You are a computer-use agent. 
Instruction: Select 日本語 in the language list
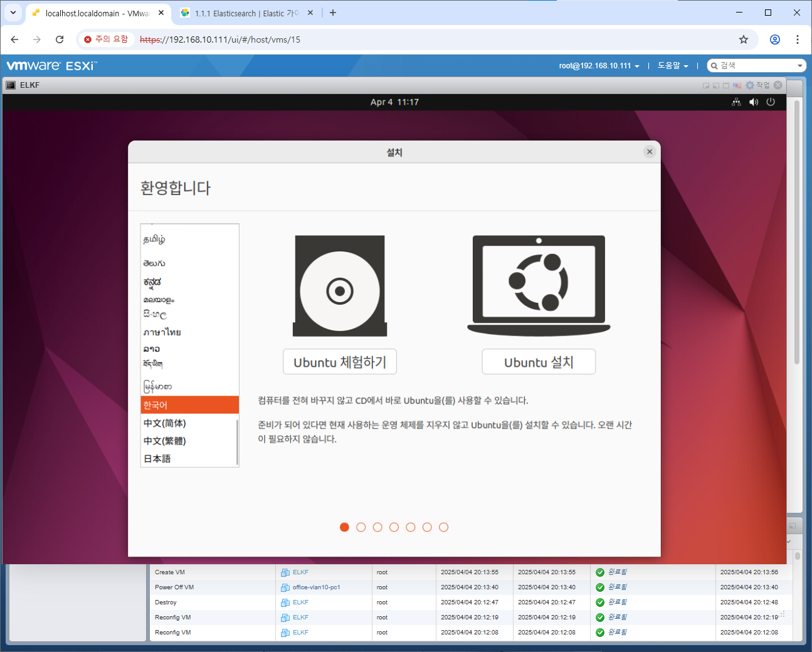[189, 458]
